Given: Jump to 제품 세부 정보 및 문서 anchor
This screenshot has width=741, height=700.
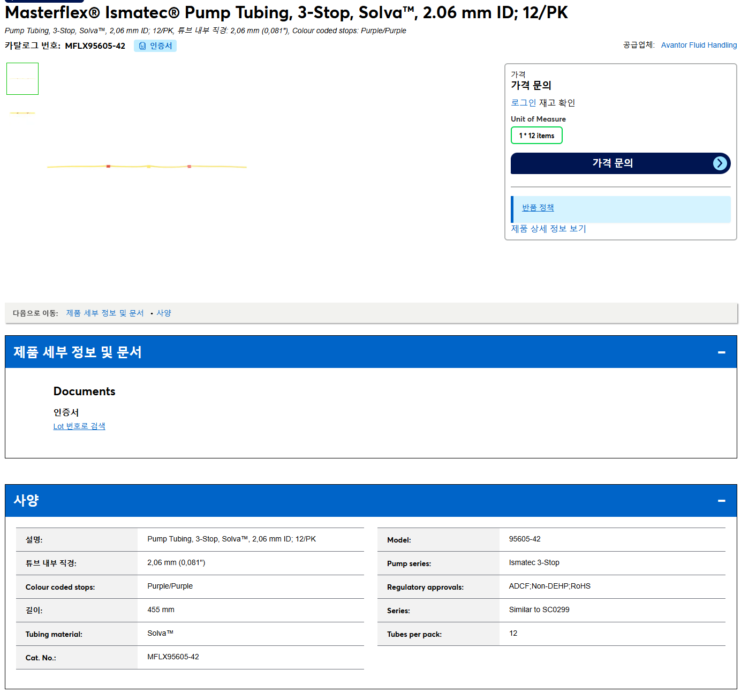Looking at the screenshot, I should click(105, 313).
